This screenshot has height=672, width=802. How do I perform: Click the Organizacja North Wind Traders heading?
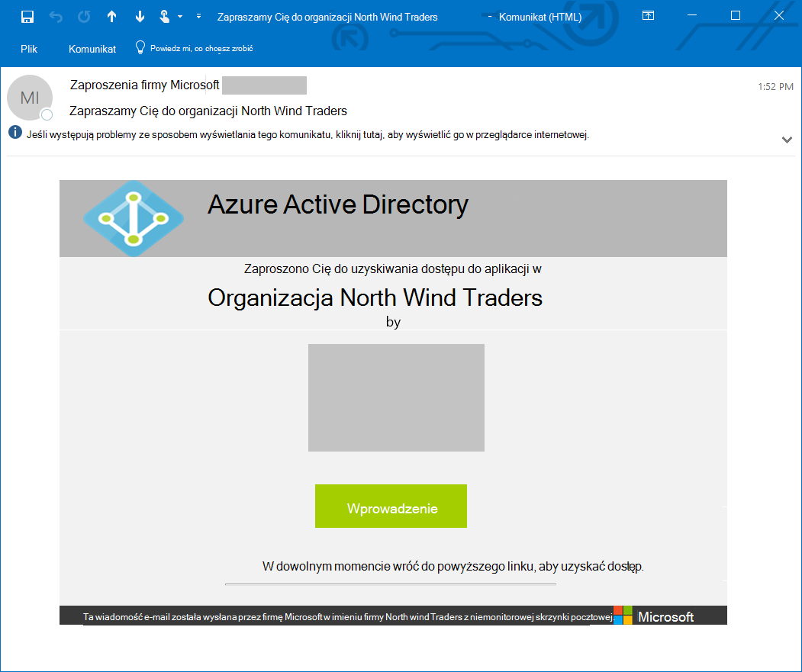click(x=375, y=297)
